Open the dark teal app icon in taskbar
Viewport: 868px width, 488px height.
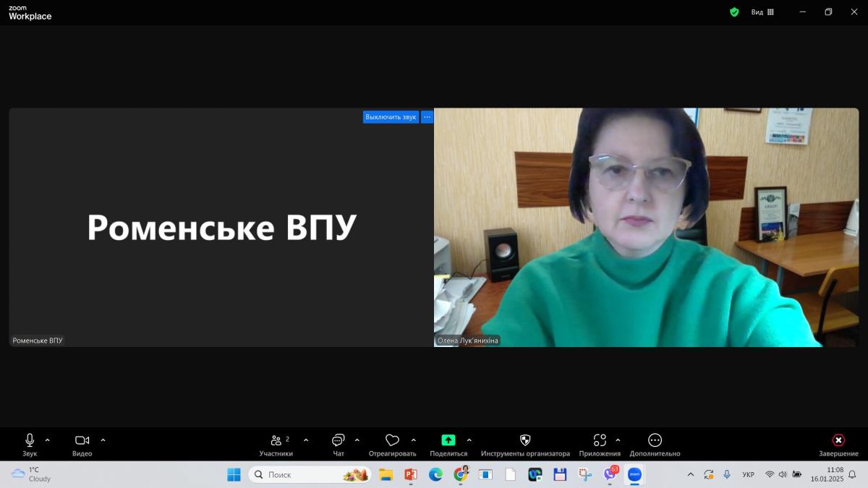(x=535, y=475)
